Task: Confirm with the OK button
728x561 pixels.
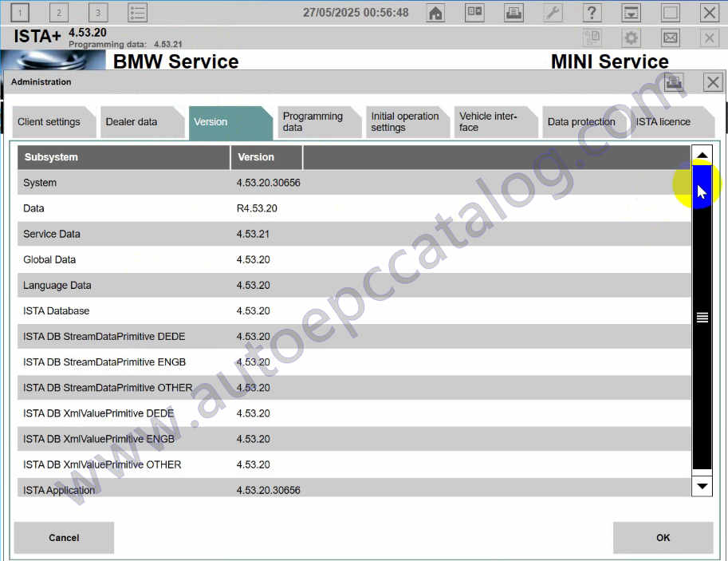Action: click(x=663, y=538)
